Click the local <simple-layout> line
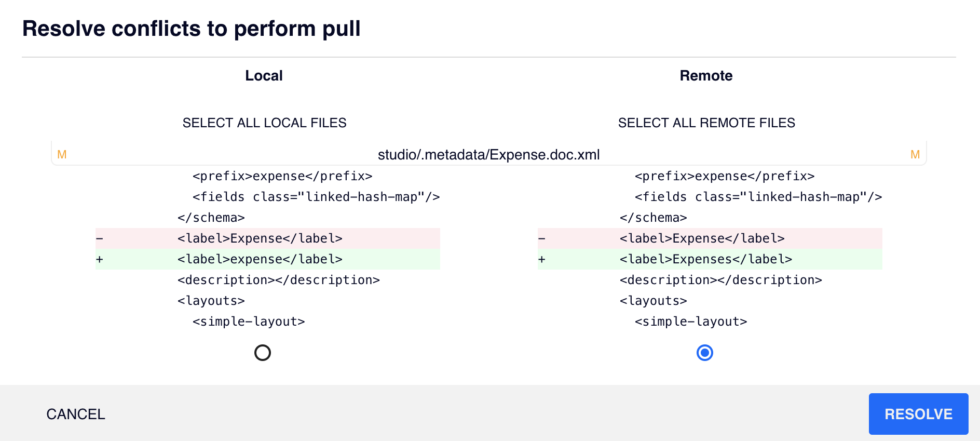The image size is (980, 441). click(249, 322)
